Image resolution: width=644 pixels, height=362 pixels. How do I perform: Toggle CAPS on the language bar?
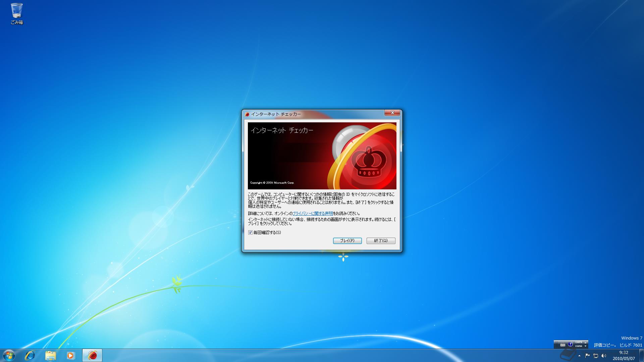point(579,342)
